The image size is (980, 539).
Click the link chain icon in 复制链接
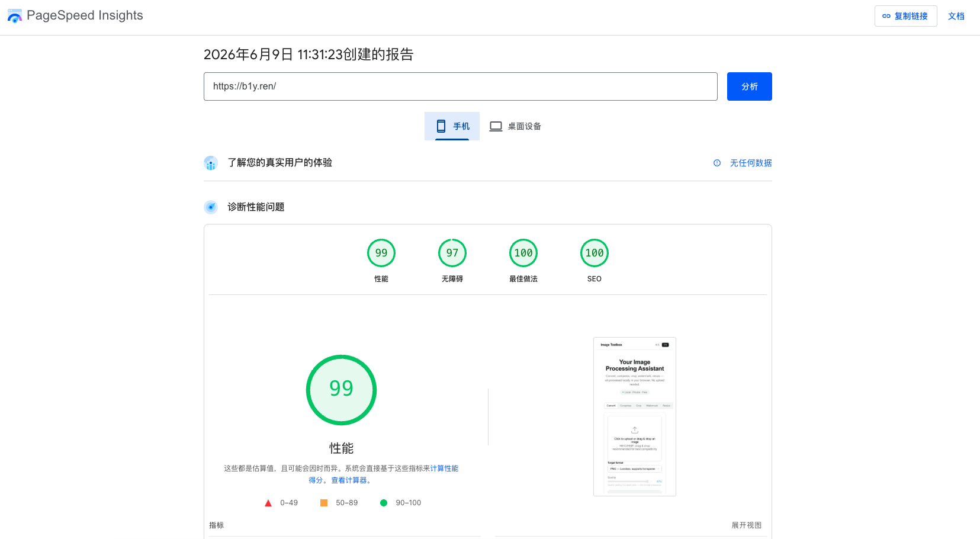click(x=886, y=16)
